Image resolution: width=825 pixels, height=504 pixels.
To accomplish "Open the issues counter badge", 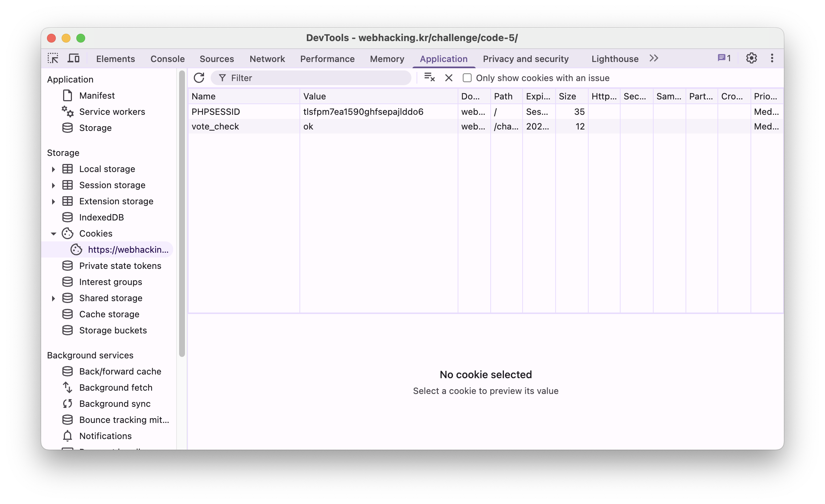I will pyautogui.click(x=724, y=58).
